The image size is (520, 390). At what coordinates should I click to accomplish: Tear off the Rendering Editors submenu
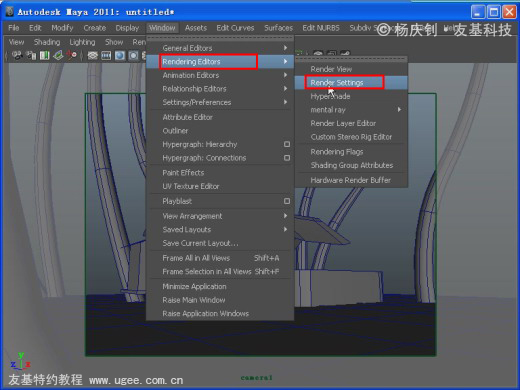tap(351, 59)
